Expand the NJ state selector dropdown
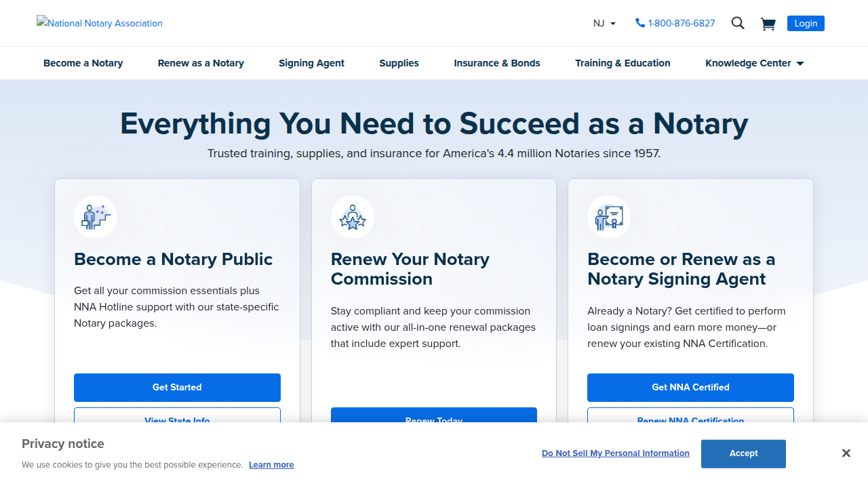Viewport: 868px width, 488px height. 604,23
